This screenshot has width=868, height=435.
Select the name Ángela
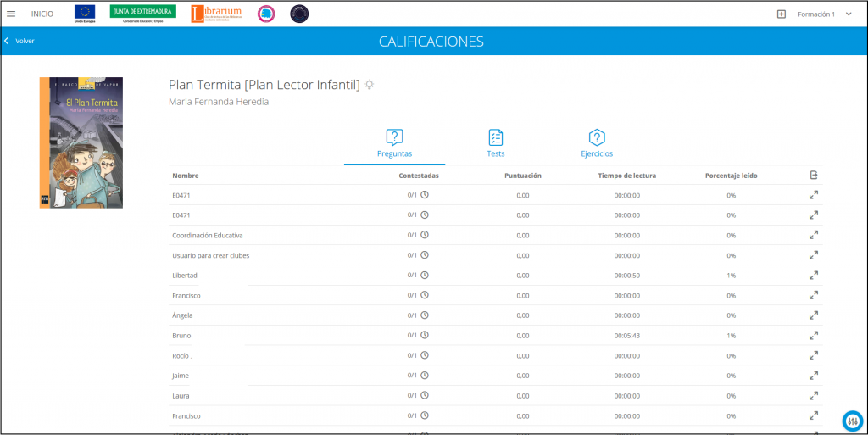182,315
